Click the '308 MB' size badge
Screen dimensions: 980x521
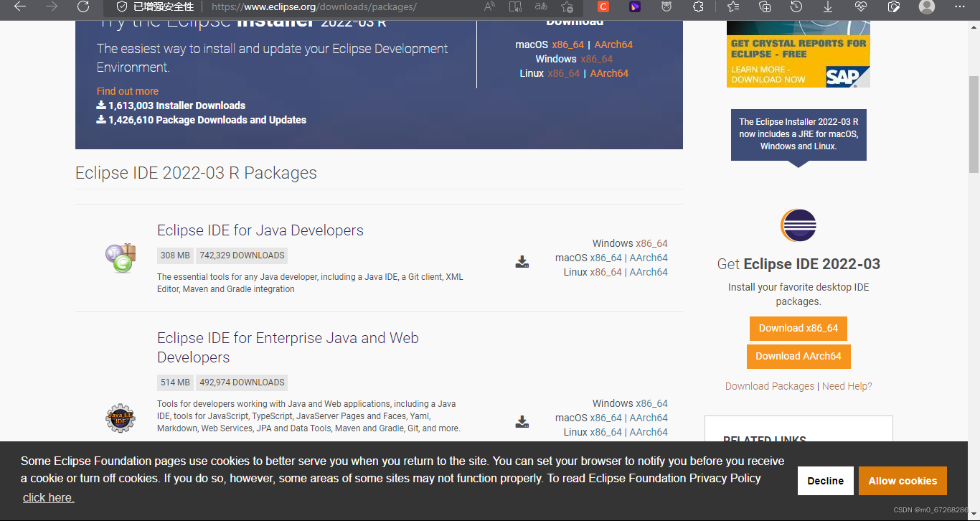[175, 255]
